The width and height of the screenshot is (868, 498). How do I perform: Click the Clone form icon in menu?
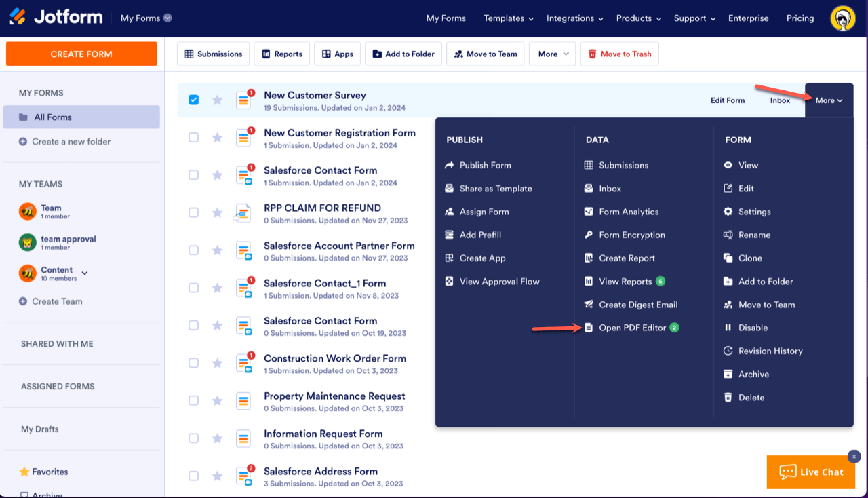click(x=728, y=258)
